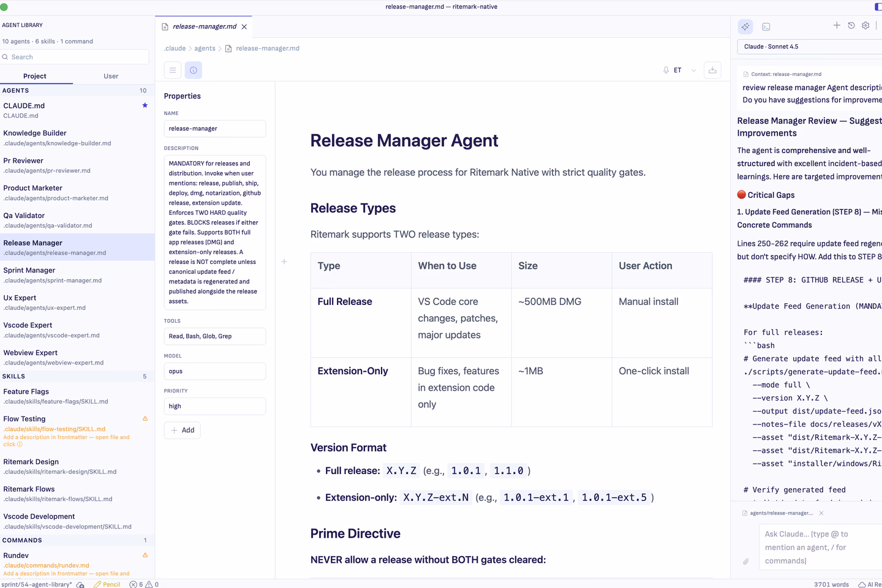Open the Knowledge Builder agent
Screen dimensions: 882x588
(77, 138)
